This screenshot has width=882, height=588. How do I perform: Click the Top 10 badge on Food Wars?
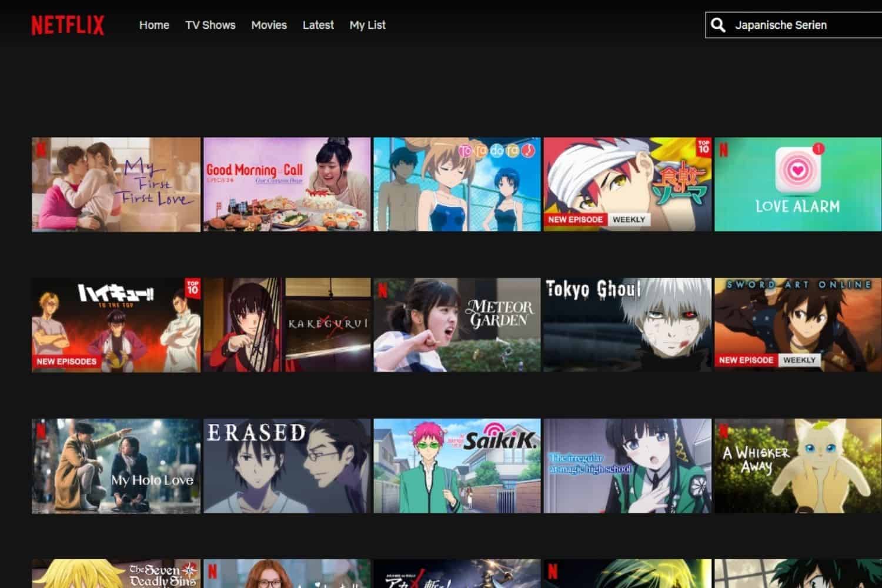point(704,147)
